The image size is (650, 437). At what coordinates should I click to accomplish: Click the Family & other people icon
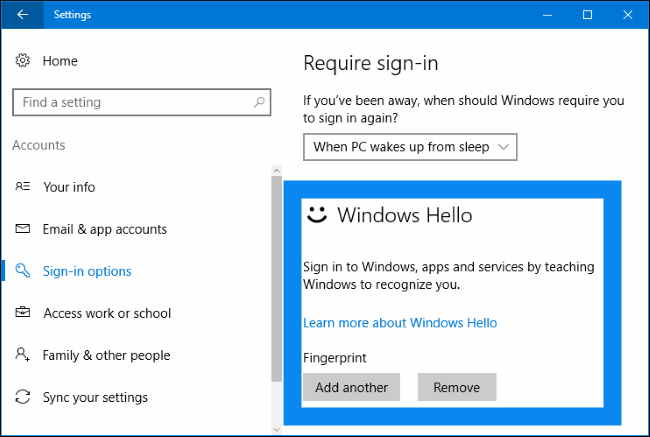point(23,355)
